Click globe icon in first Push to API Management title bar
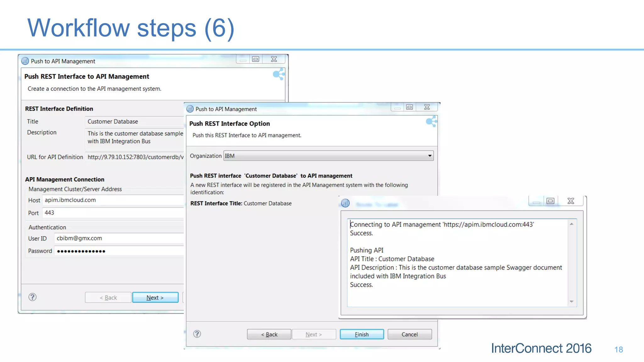The width and height of the screenshot is (644, 362). tap(25, 61)
